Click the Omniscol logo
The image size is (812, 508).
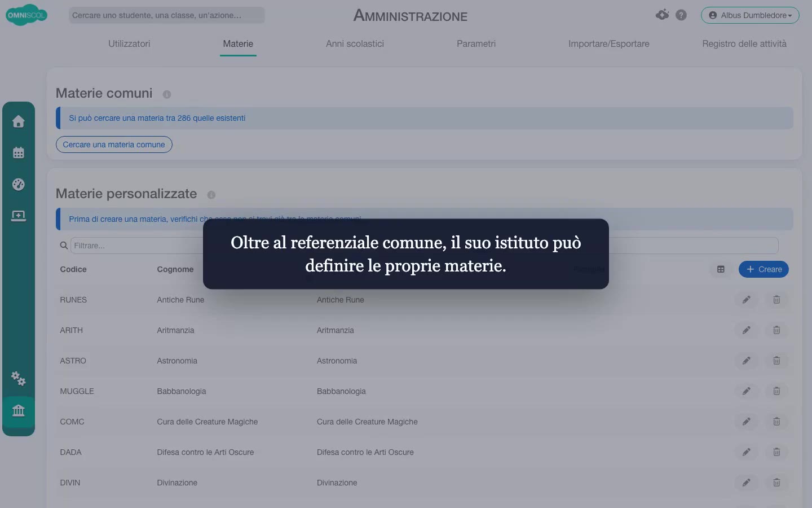point(26,15)
